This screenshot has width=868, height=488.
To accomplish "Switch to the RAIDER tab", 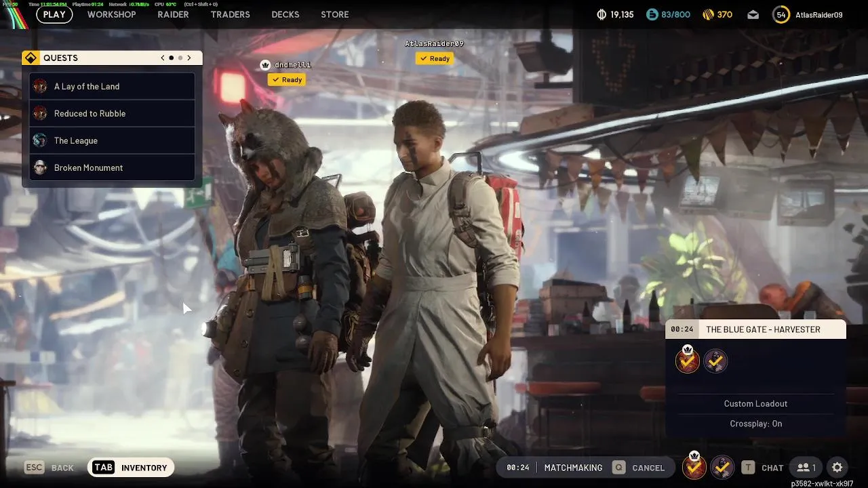I will (x=173, y=14).
